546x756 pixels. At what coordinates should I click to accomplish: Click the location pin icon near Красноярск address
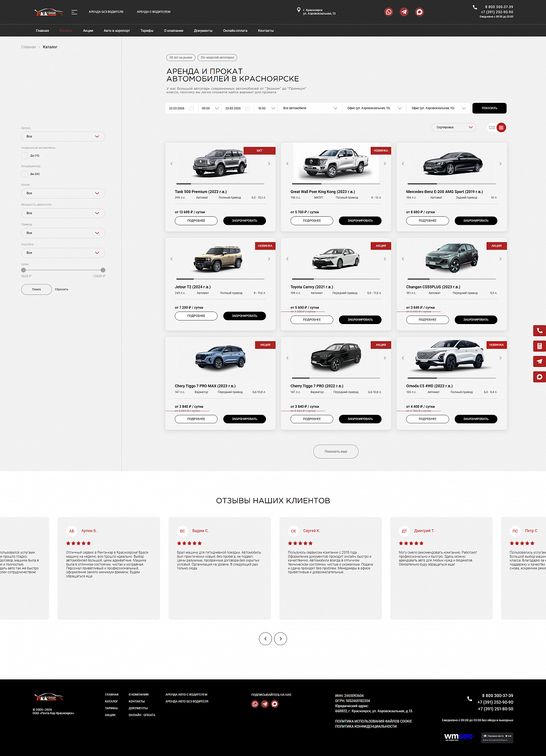[x=299, y=10]
